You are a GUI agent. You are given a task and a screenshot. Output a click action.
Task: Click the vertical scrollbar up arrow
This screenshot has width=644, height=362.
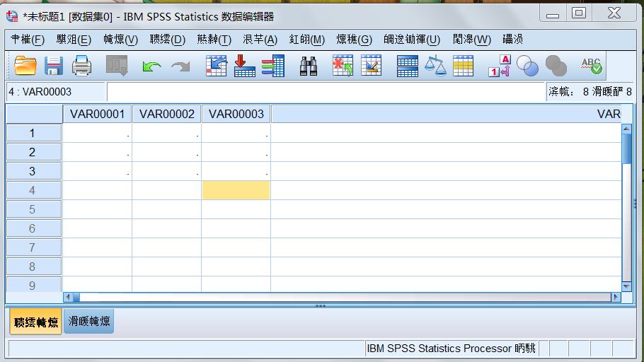626,129
